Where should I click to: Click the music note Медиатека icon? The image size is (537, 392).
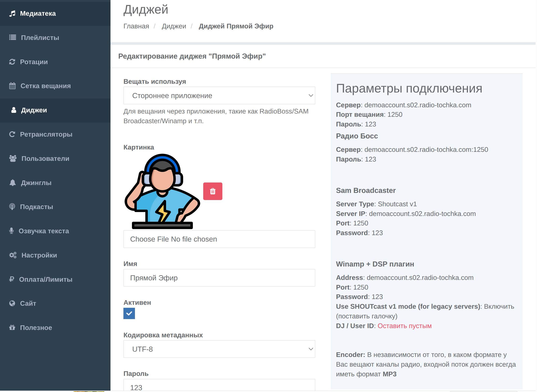click(x=12, y=14)
